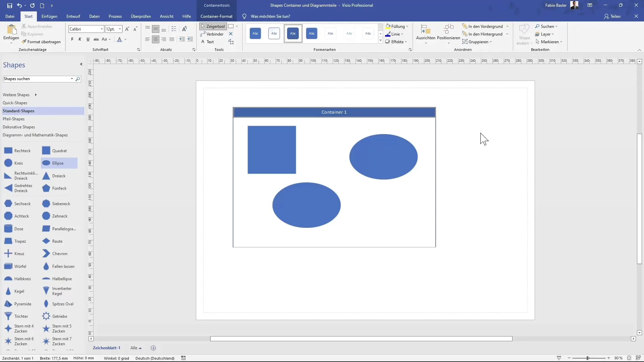Select the Würfel cube shape
Viewport: 644px width, 362px height.
coord(15,266)
